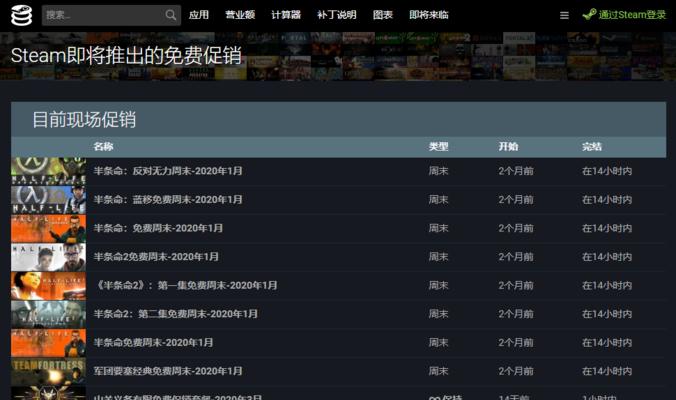Open 半条命：蓝移免费周末-2020年1月 link
676x400 pixels.
(168, 200)
